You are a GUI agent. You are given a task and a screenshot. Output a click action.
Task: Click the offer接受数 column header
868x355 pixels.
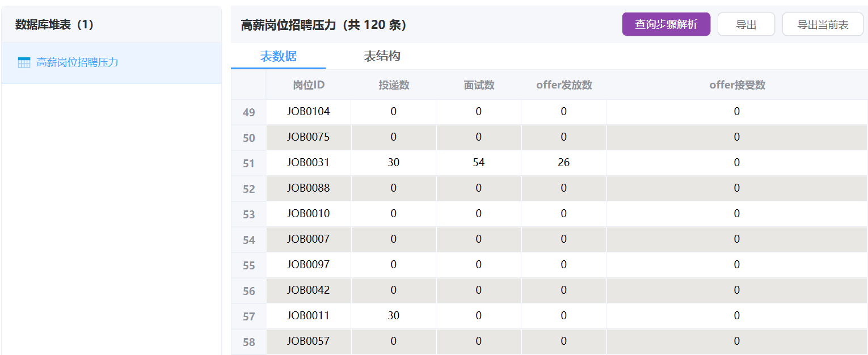click(x=737, y=85)
